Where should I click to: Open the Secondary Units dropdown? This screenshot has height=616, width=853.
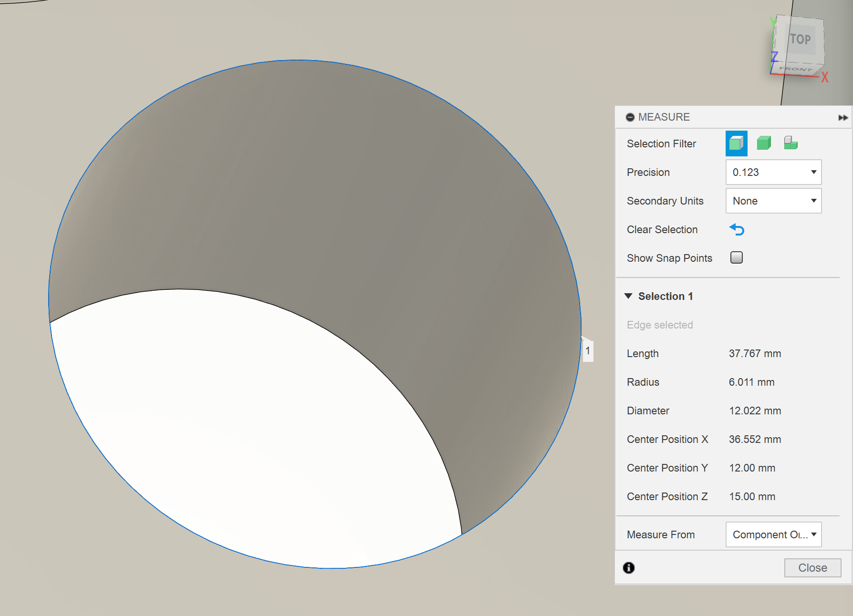tap(773, 201)
